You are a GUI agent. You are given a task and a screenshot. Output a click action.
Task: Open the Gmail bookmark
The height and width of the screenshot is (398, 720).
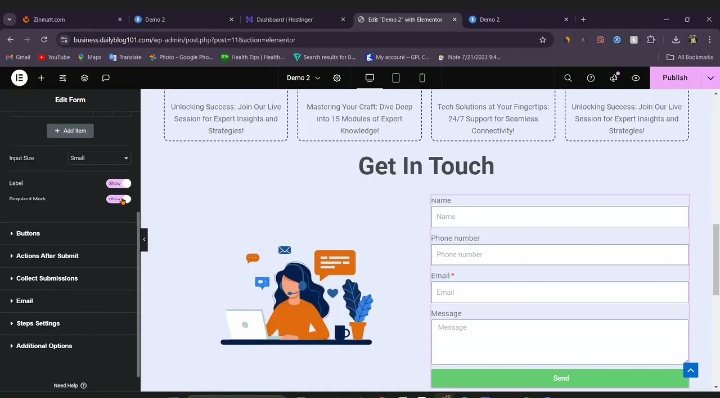[18, 57]
